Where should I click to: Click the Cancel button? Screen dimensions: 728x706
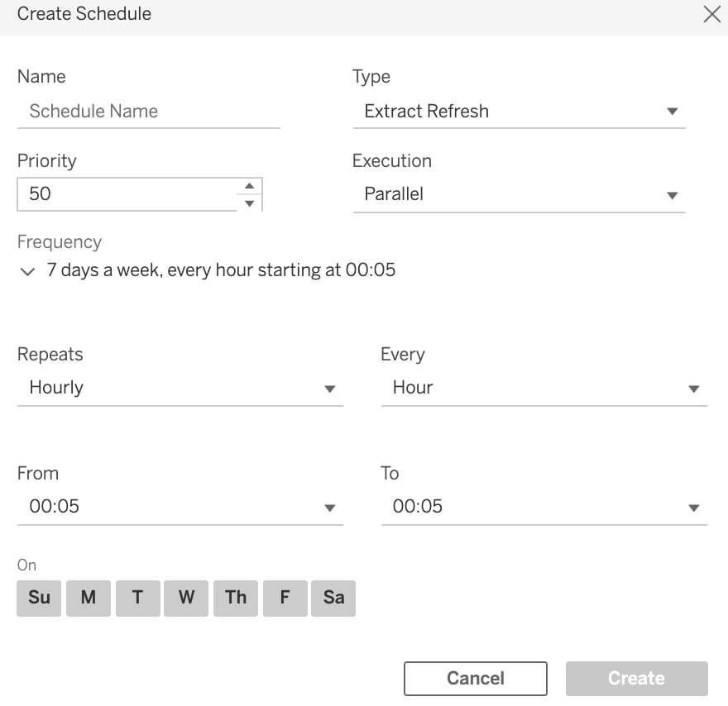point(476,679)
